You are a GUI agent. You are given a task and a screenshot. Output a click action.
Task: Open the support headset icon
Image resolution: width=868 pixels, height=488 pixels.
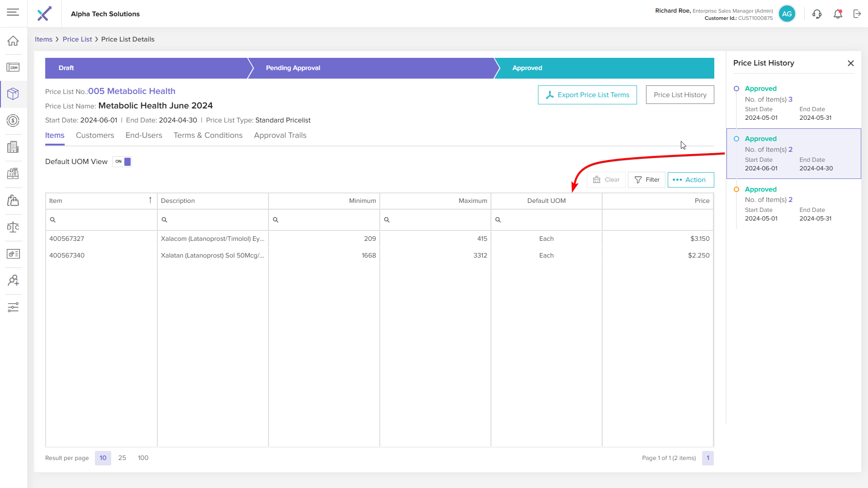[817, 14]
